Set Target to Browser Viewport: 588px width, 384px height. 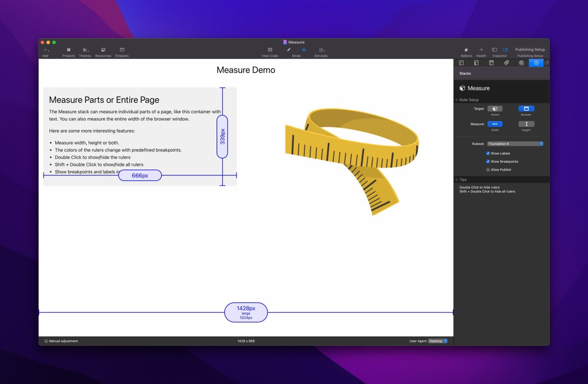pyautogui.click(x=526, y=109)
